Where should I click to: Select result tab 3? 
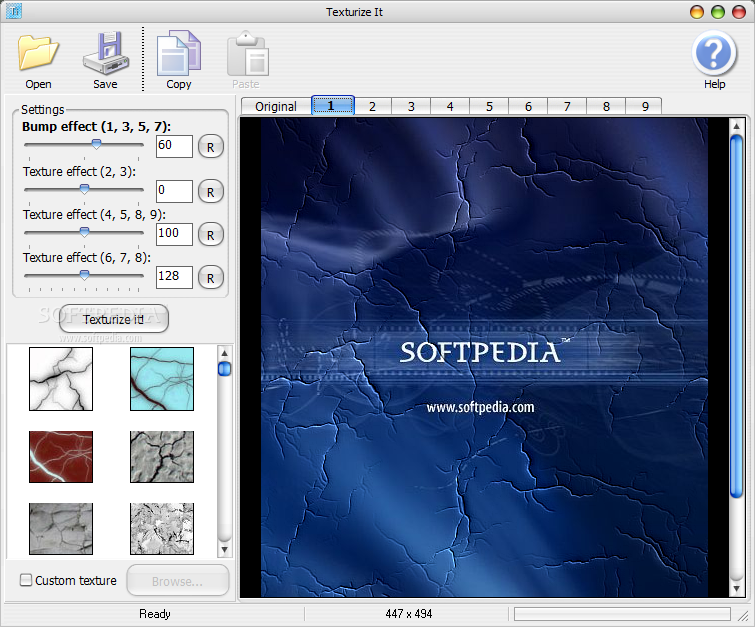click(x=411, y=106)
